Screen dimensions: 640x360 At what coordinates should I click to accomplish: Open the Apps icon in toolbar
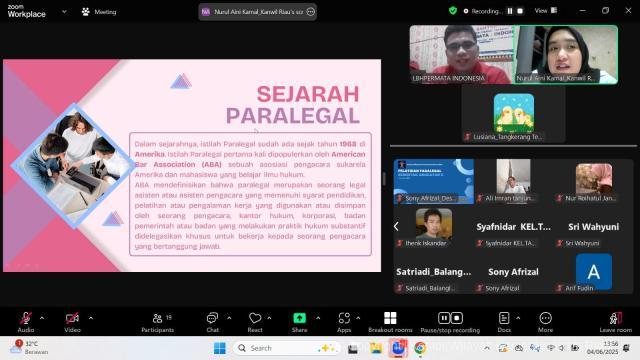click(344, 318)
